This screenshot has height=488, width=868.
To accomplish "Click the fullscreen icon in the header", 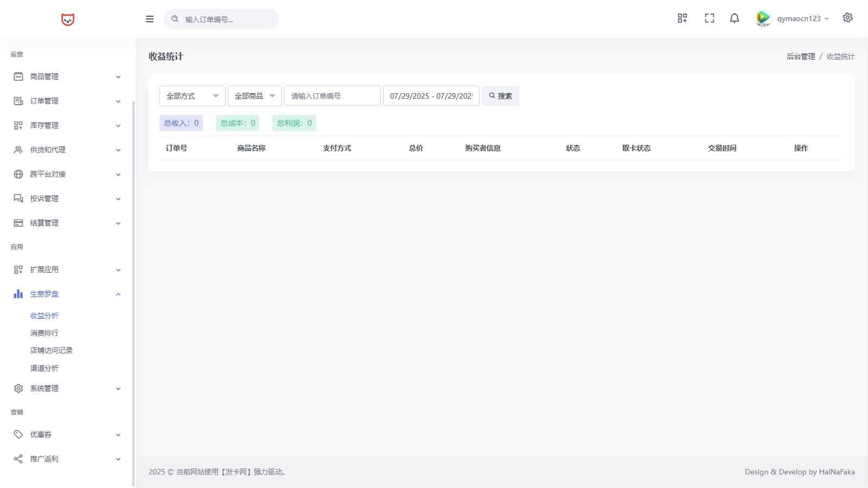I will click(x=709, y=18).
